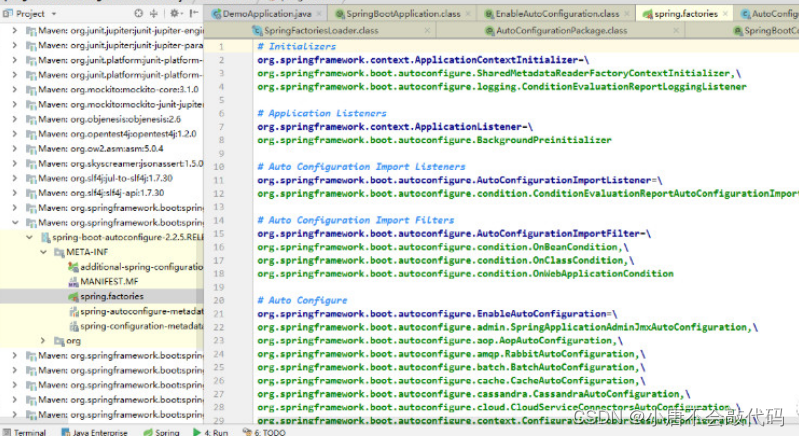Open MANIFEST.MF file
This screenshot has width=799, height=436.
click(x=109, y=281)
